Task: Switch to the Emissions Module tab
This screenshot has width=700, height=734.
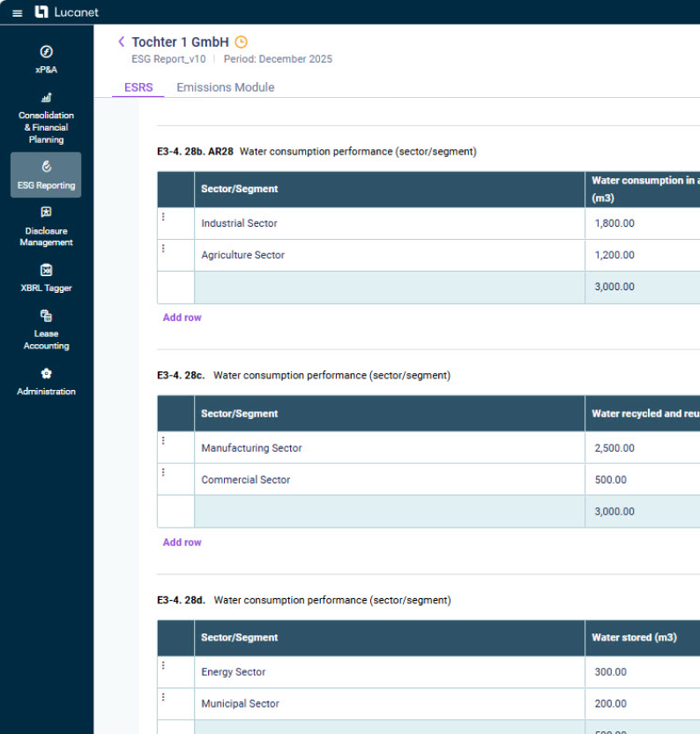Action: [225, 87]
